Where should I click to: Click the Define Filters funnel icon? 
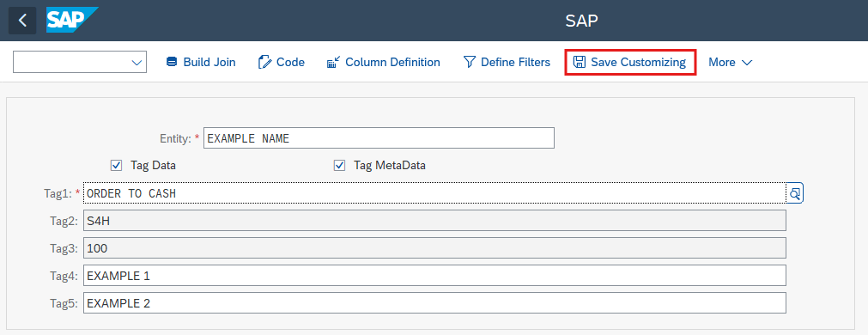click(x=470, y=62)
